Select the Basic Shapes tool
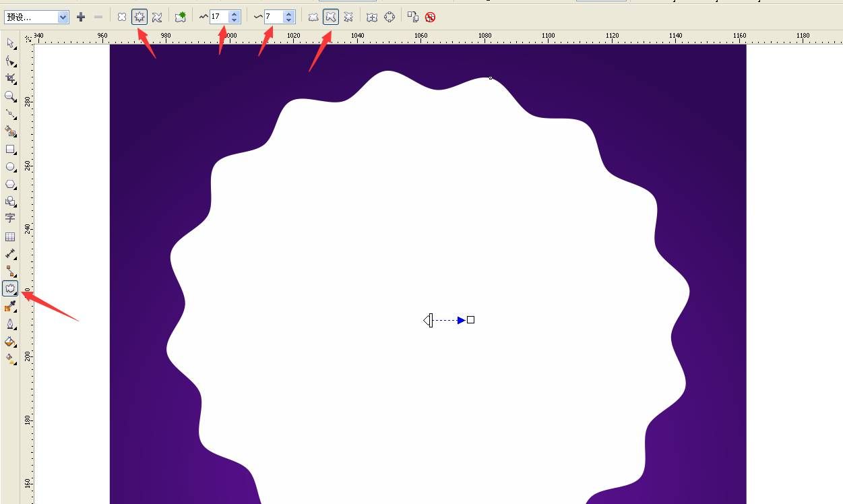 tap(10, 201)
